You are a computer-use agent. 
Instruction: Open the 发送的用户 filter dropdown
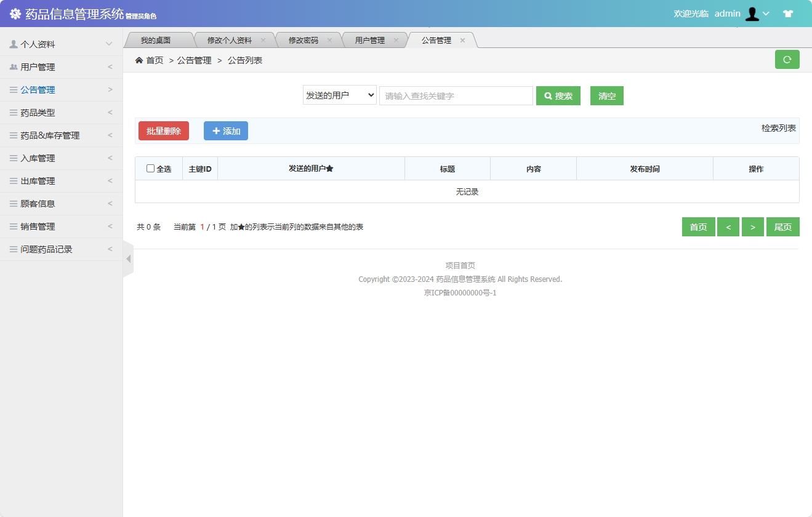(339, 95)
